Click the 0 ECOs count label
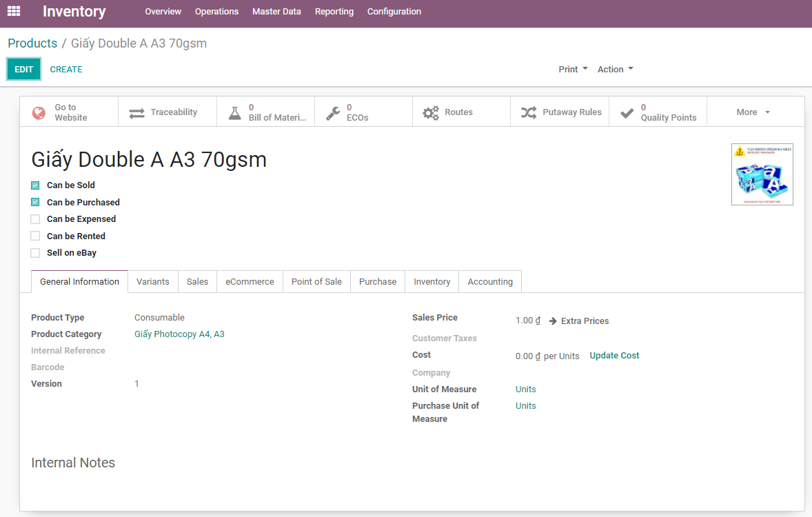812x517 pixels. [x=357, y=112]
